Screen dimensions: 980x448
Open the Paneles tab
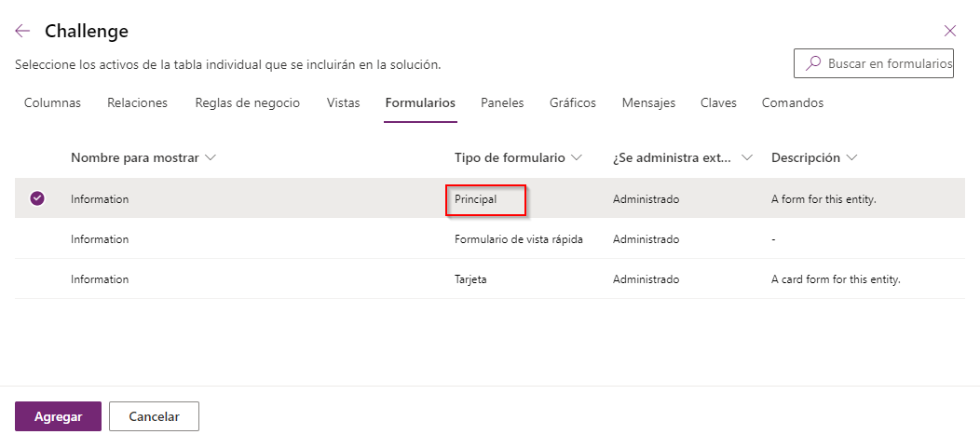[x=502, y=103]
